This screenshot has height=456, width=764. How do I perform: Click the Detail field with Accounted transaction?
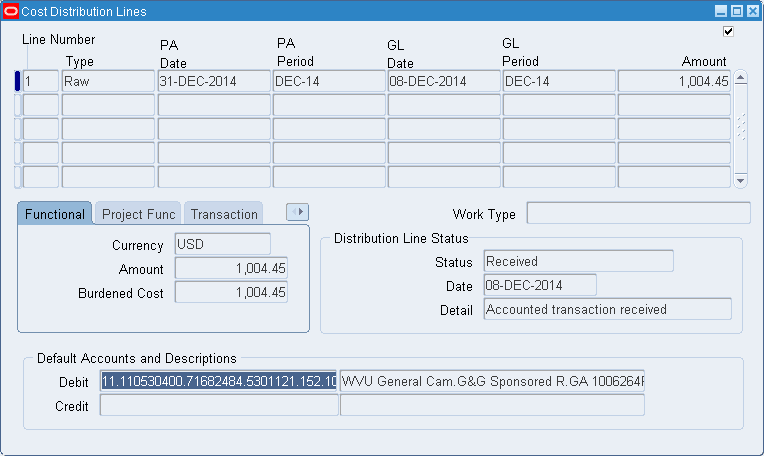point(607,309)
